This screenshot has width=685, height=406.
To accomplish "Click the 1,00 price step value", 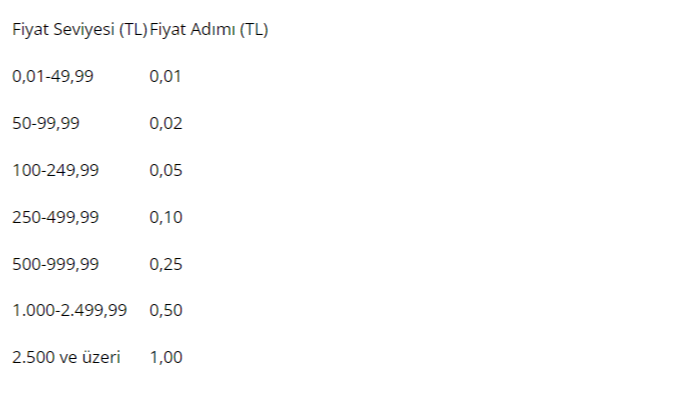I will (166, 357).
